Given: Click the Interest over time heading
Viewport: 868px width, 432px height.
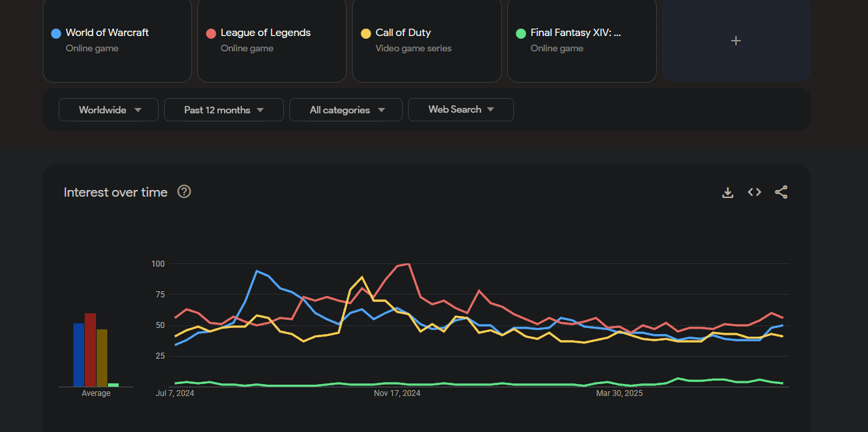Looking at the screenshot, I should [x=116, y=192].
